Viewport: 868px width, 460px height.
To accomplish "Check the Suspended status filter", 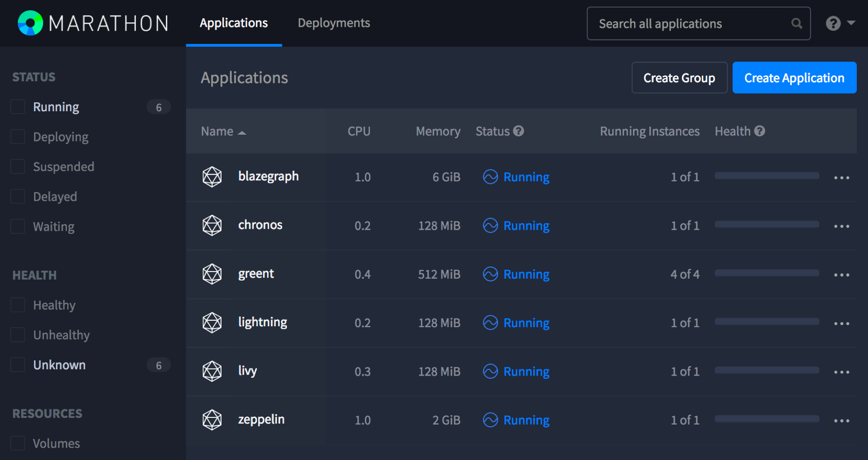I will (x=18, y=166).
